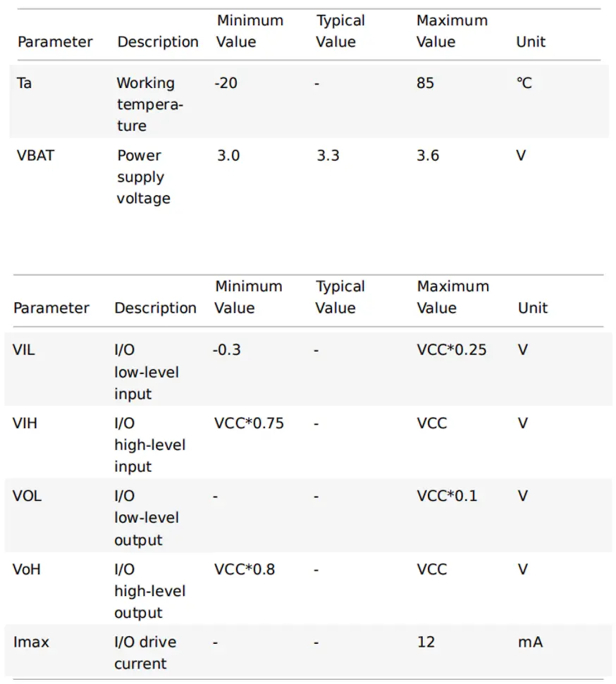Click the VOL parameter cell
The height and width of the screenshot is (684, 616).
pos(27,496)
